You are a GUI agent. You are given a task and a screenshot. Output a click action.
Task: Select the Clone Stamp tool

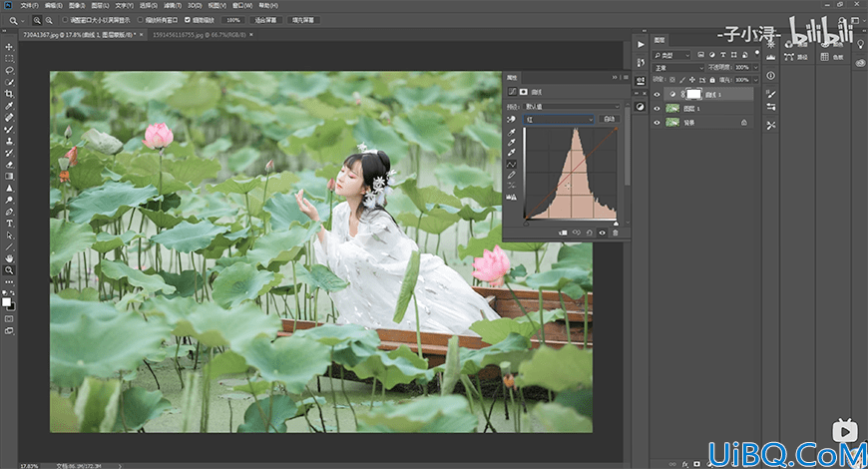[x=9, y=141]
